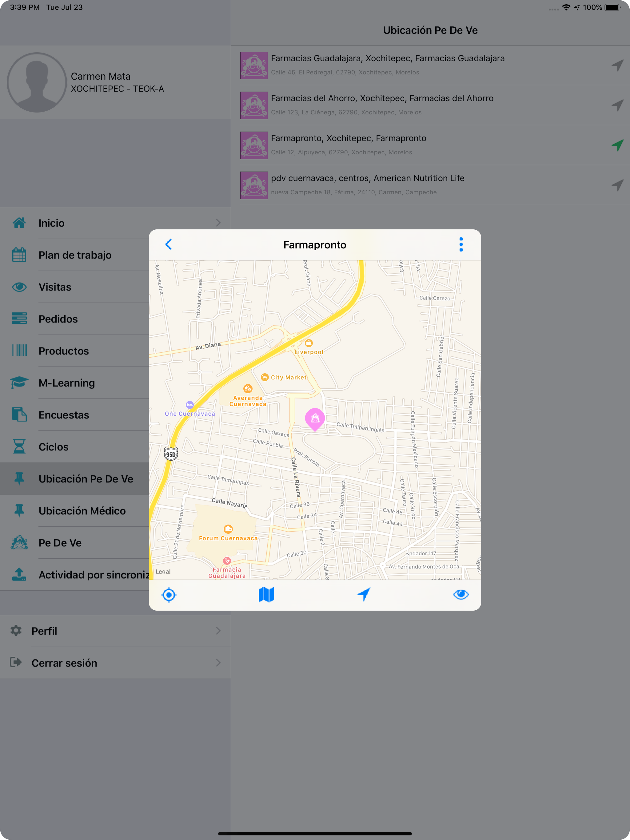The image size is (630, 840).
Task: Tap the Encuestas documents icon
Action: [19, 414]
